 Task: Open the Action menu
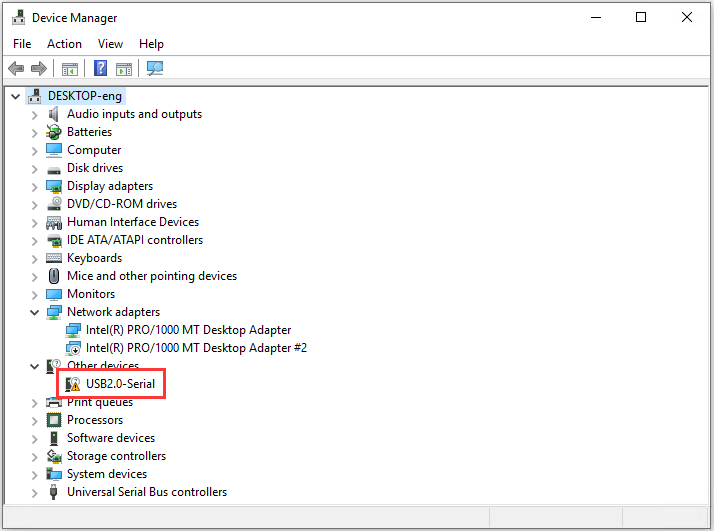point(64,44)
